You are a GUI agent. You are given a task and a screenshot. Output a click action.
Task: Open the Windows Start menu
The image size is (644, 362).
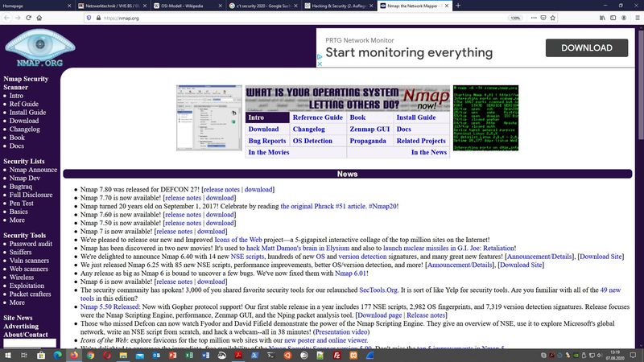[7, 356]
